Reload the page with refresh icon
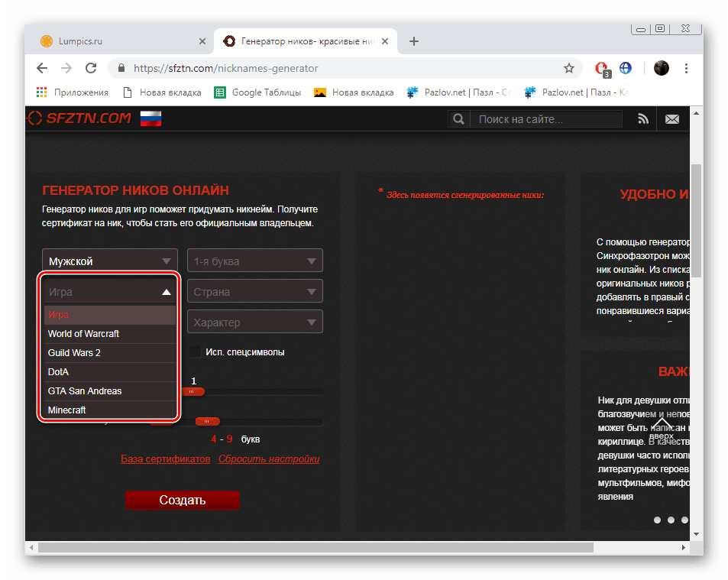728x580 pixels. click(x=91, y=68)
